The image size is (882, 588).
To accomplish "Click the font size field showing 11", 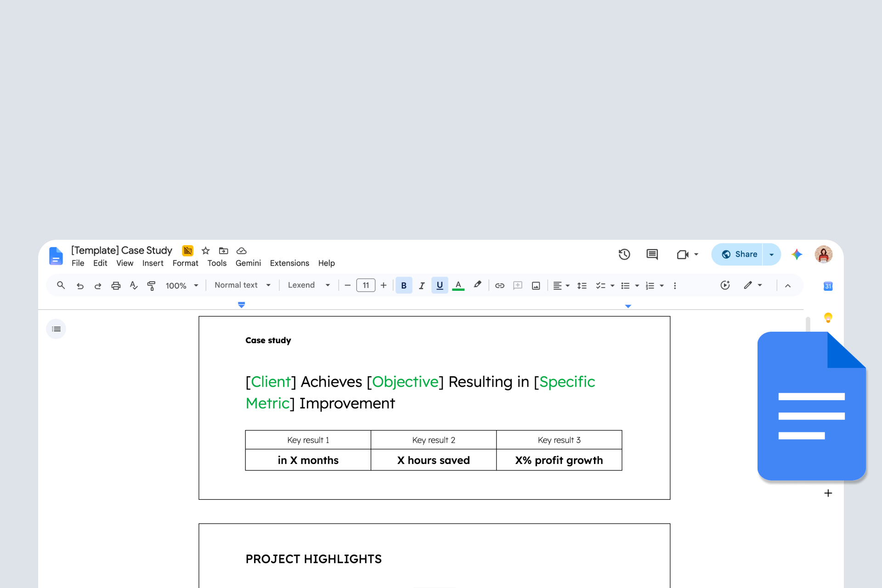I will point(366,285).
